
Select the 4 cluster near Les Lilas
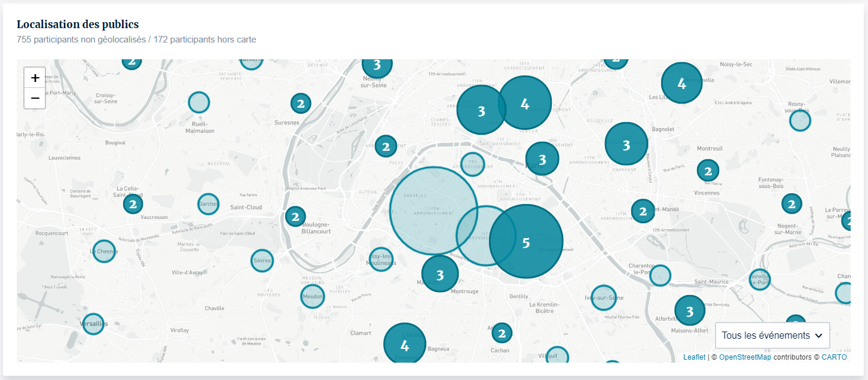681,83
